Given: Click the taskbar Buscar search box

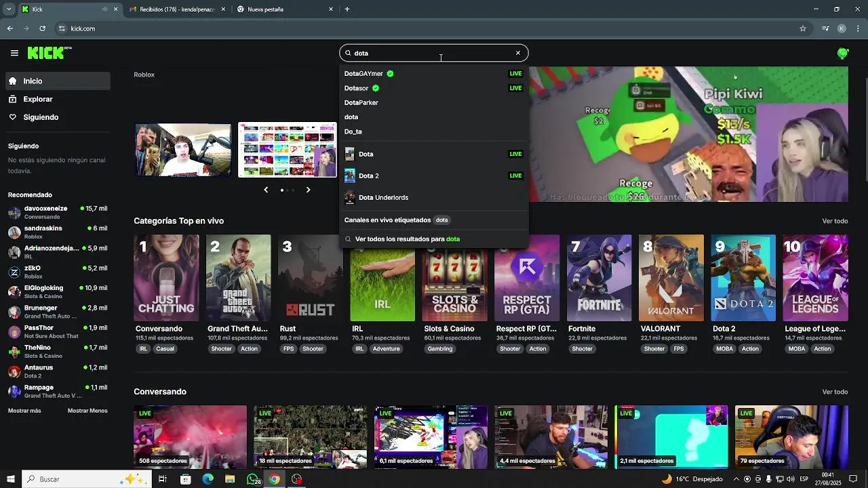Looking at the screenshot, I should pos(86,479).
